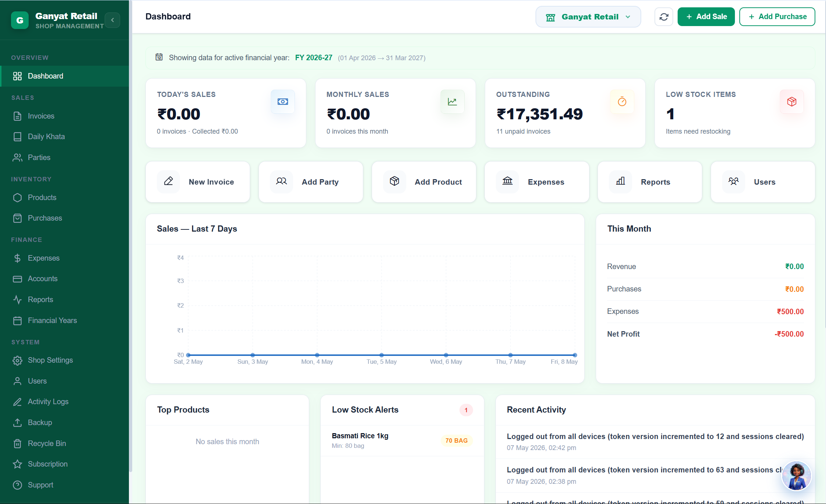Viewport: 826px width, 504px height.
Task: Click the hexagon icon beside Products
Action: [17, 197]
